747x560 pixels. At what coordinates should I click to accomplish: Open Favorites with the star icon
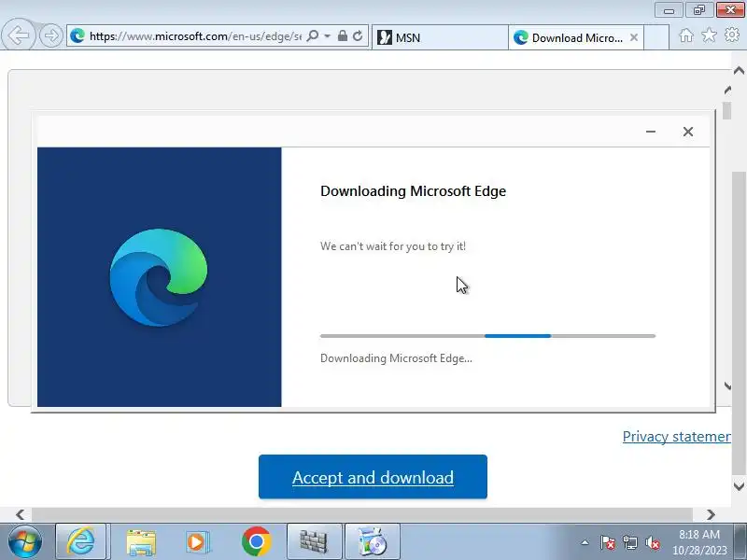click(709, 35)
